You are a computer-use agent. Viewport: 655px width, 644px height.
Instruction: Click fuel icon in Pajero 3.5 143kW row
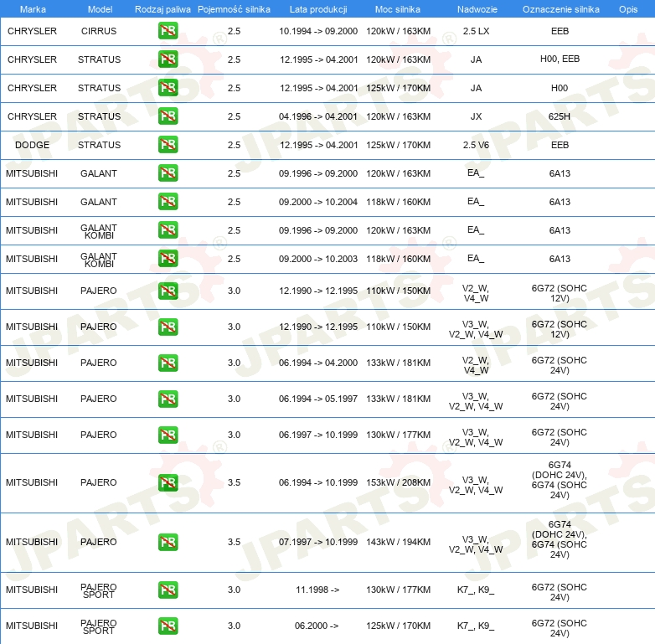(168, 542)
